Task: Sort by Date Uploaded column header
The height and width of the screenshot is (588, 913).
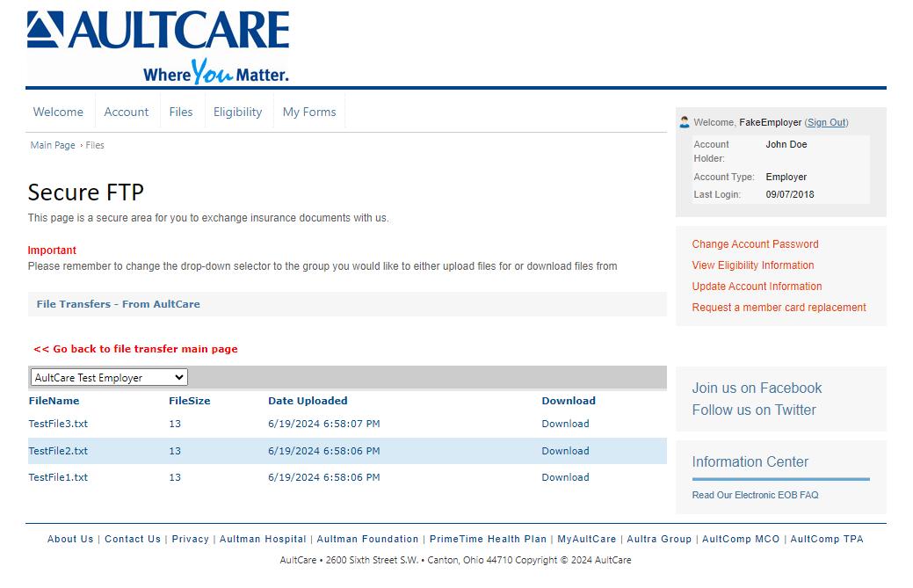Action: click(308, 401)
